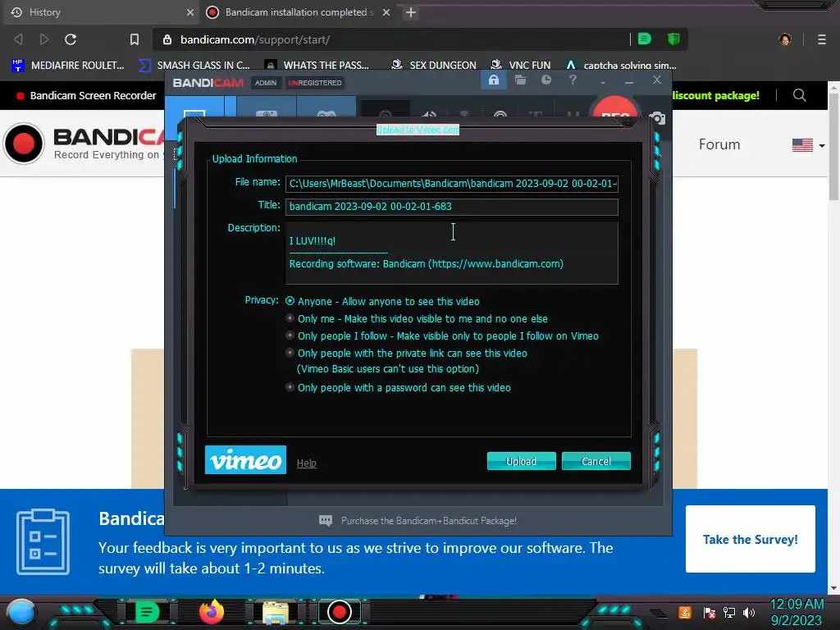Open Bandicam help question mark icon

pyautogui.click(x=573, y=80)
